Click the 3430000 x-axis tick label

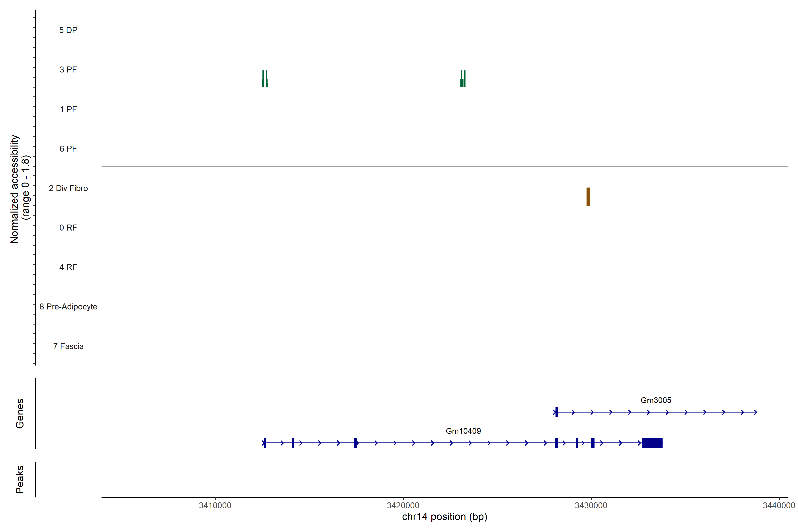click(x=591, y=505)
